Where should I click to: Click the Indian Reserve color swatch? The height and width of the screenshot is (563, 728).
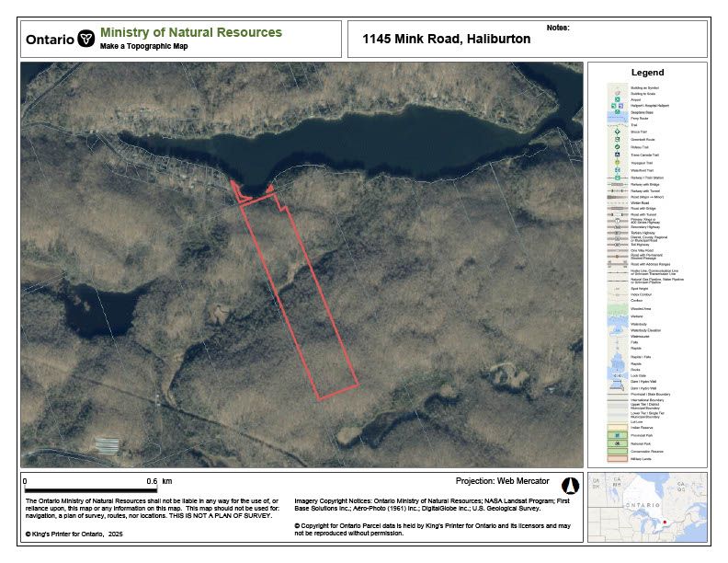coord(618,429)
